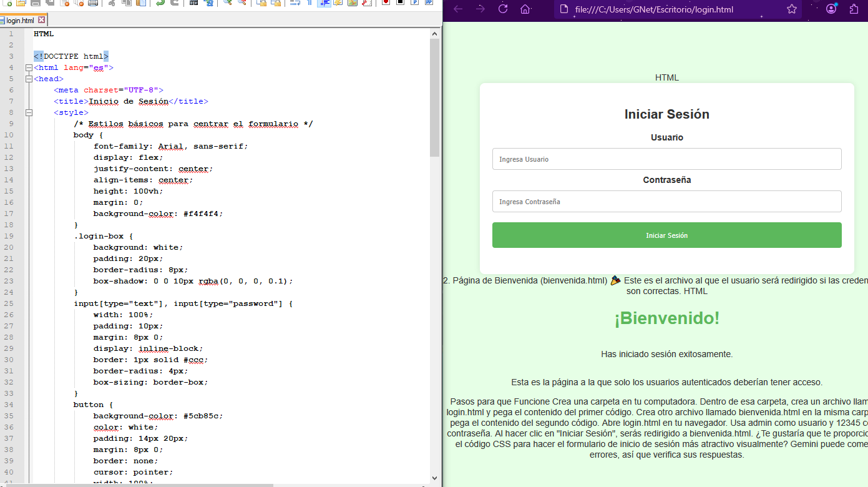
Task: Open the browser profile account icon
Action: tap(831, 9)
